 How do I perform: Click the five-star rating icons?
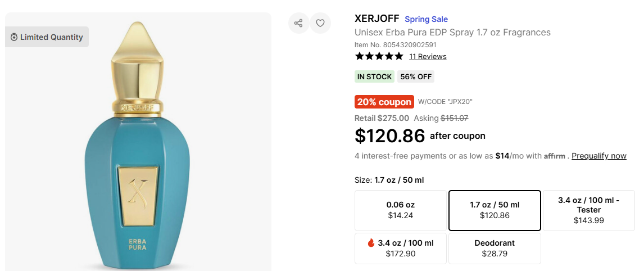(379, 56)
